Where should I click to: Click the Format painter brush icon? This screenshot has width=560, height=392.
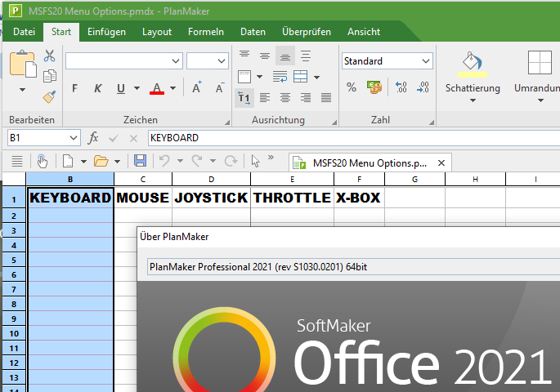(49, 96)
